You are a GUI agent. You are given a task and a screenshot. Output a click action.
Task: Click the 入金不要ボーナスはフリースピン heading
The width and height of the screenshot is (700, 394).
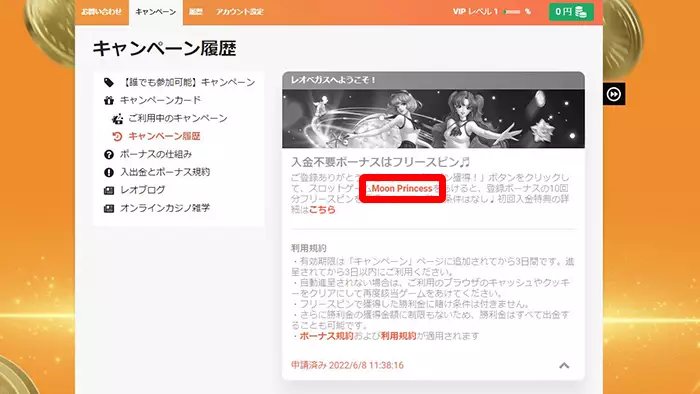[380, 162]
